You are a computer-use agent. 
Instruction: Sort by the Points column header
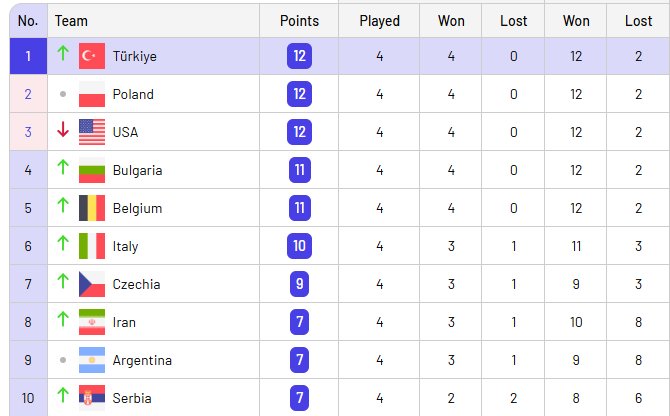click(x=299, y=21)
